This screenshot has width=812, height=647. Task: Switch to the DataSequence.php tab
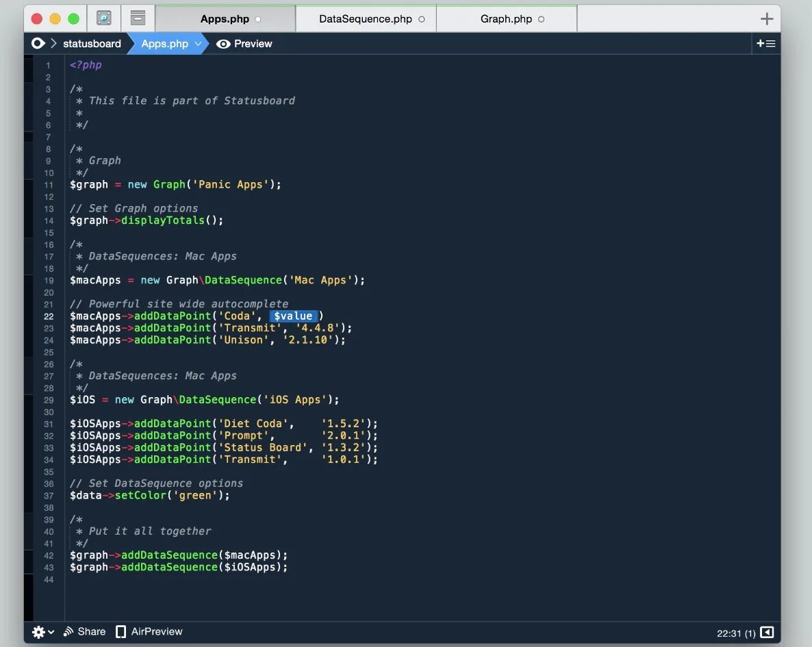[x=366, y=19]
